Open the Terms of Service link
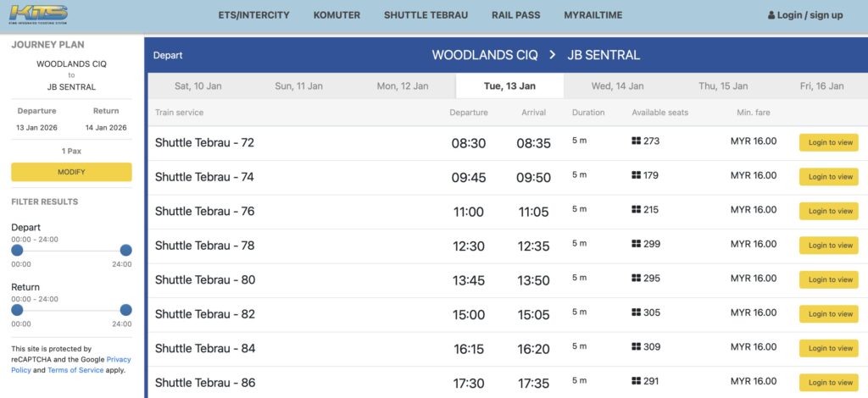This screenshot has width=868, height=398. coord(75,370)
